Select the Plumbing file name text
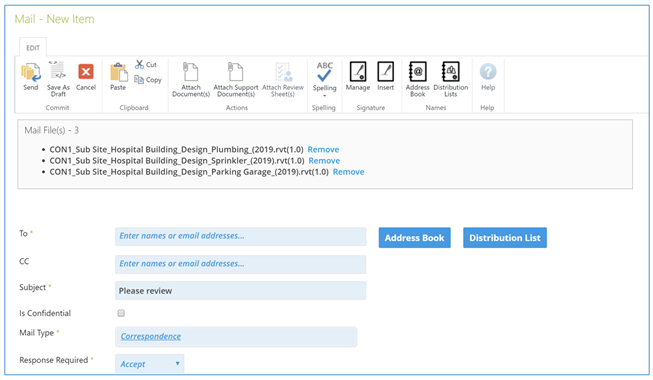 [176, 149]
